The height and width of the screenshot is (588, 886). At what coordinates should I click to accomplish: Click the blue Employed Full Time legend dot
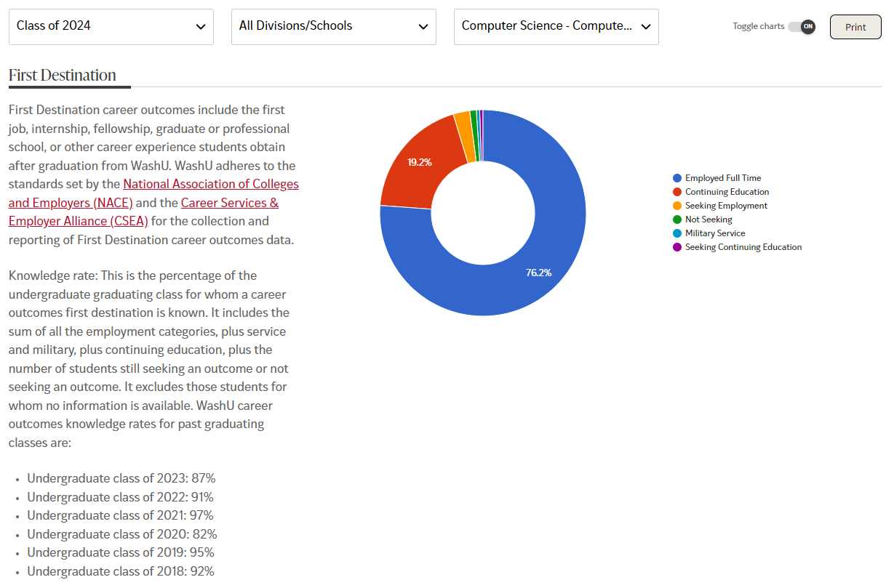[x=677, y=178]
